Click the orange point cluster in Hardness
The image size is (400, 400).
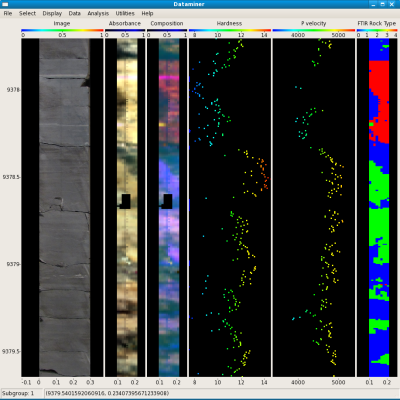(x=264, y=174)
